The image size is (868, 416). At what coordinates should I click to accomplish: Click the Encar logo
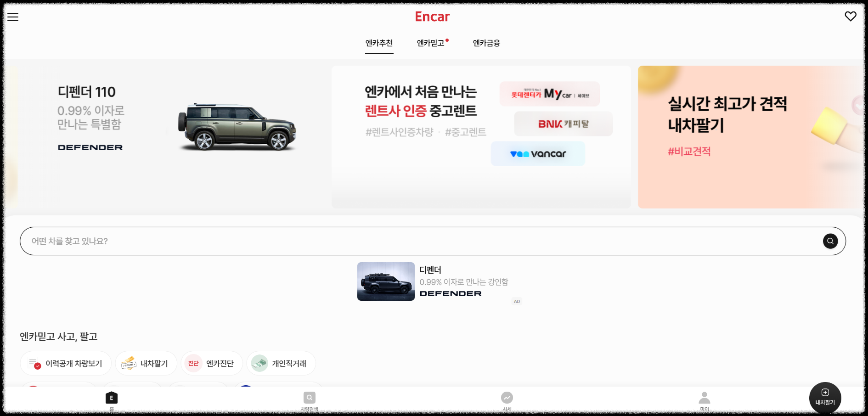point(432,17)
